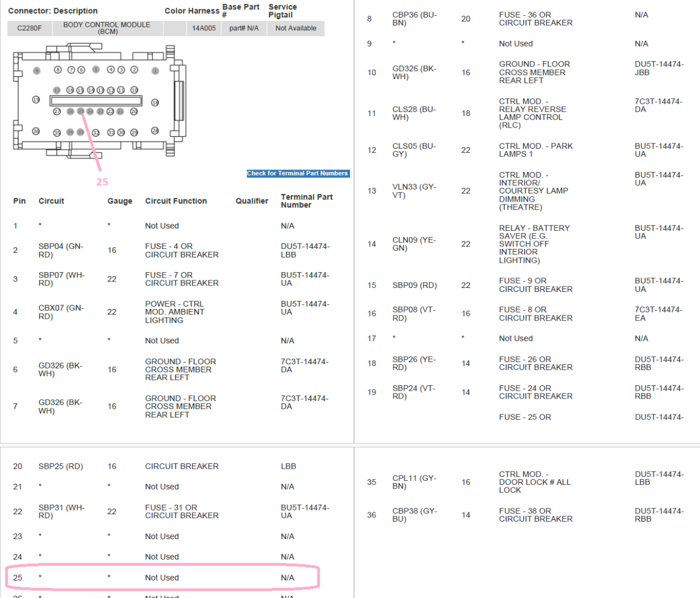Click the Circuit Function column header

click(176, 201)
